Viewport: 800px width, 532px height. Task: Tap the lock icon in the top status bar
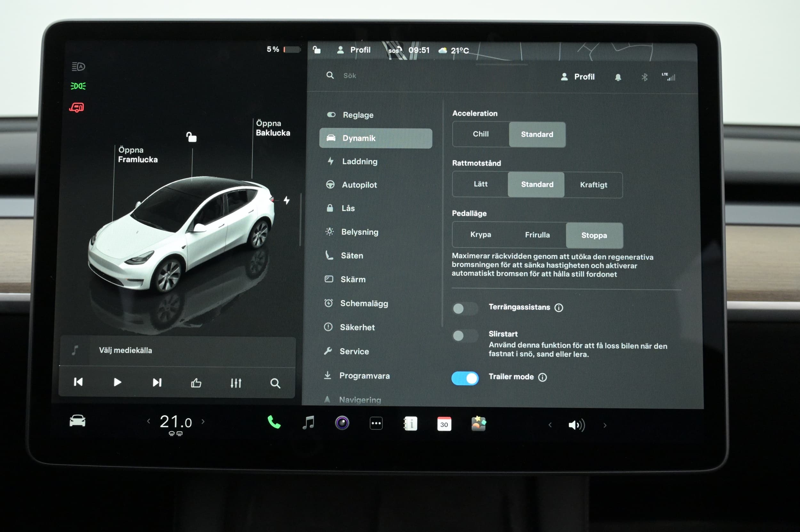click(x=316, y=50)
